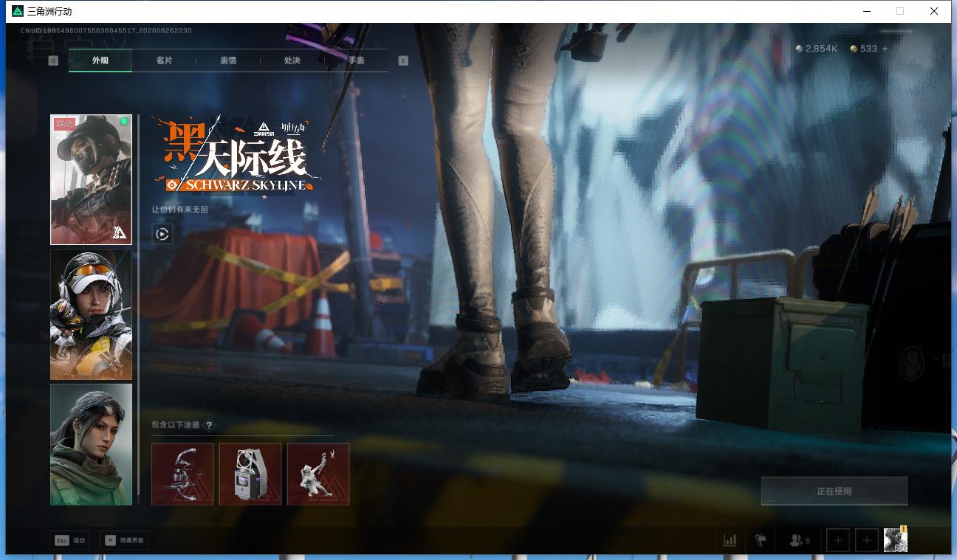This screenshot has height=560, width=957.
Task: Click the 三角洲行动 app icon in title bar
Action: click(x=18, y=11)
